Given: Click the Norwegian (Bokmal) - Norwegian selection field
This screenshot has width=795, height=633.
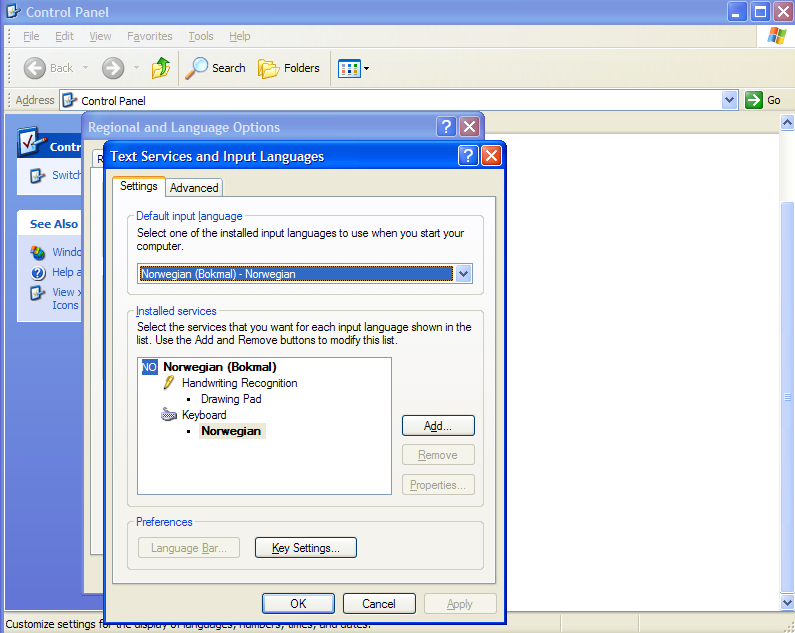Looking at the screenshot, I should 296,274.
